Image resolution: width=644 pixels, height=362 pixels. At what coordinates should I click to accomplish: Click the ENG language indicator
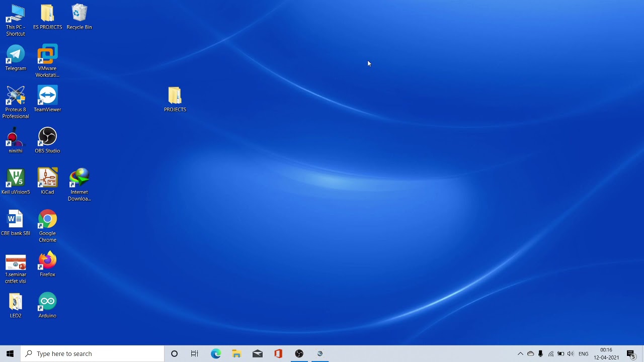(x=584, y=353)
